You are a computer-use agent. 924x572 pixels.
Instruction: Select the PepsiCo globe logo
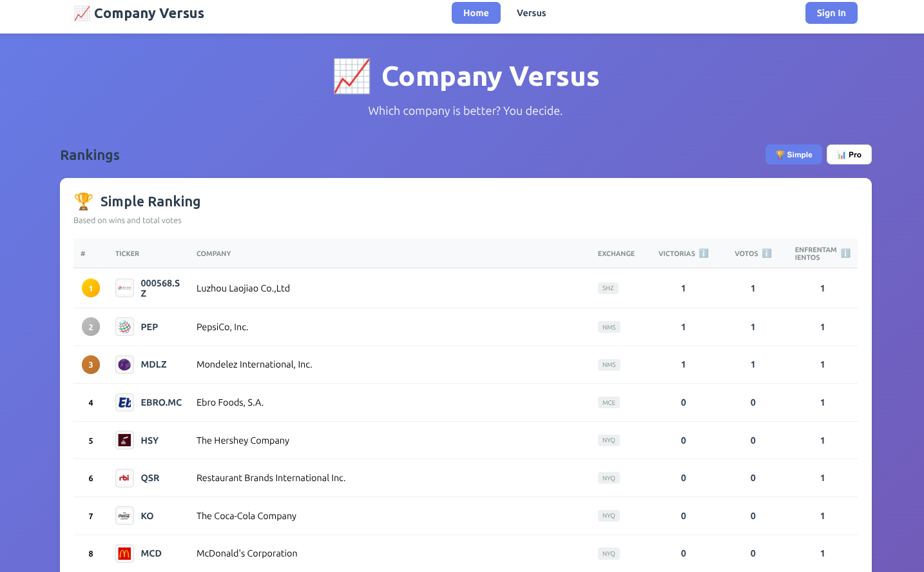pyautogui.click(x=124, y=326)
